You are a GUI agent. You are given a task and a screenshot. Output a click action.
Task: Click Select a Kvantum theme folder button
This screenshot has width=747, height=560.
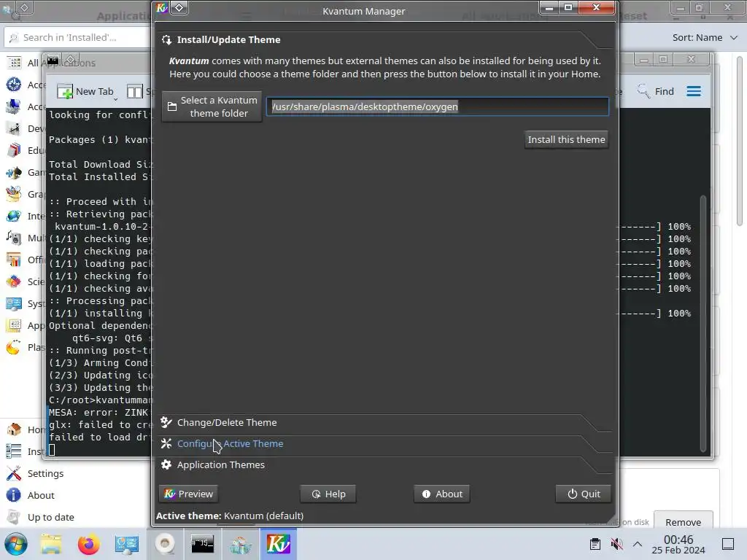pyautogui.click(x=212, y=106)
